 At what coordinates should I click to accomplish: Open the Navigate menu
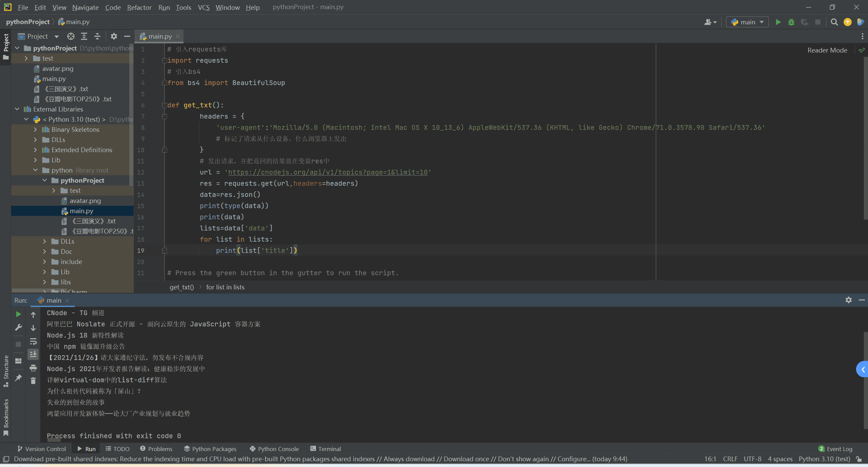pos(85,7)
